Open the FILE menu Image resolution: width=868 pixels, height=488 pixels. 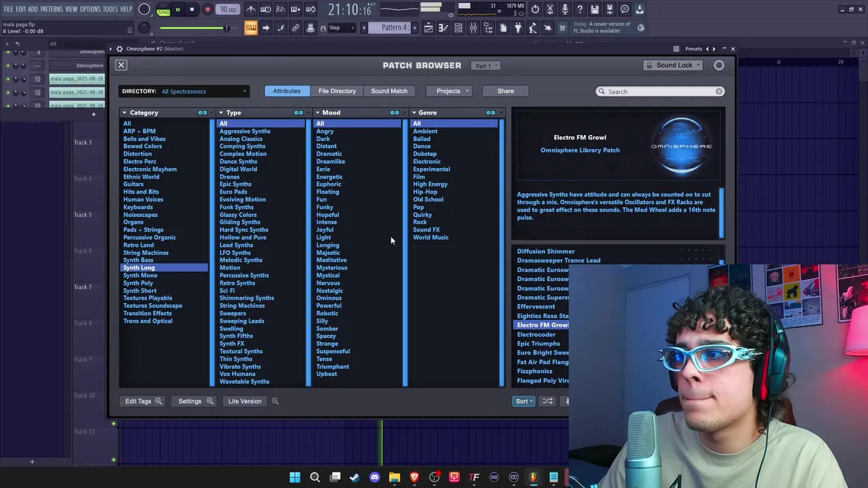click(8, 9)
